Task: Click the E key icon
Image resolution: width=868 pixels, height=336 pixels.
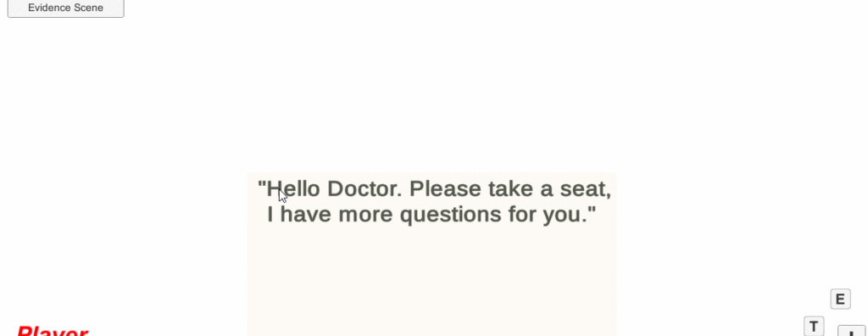Action: pyautogui.click(x=840, y=300)
